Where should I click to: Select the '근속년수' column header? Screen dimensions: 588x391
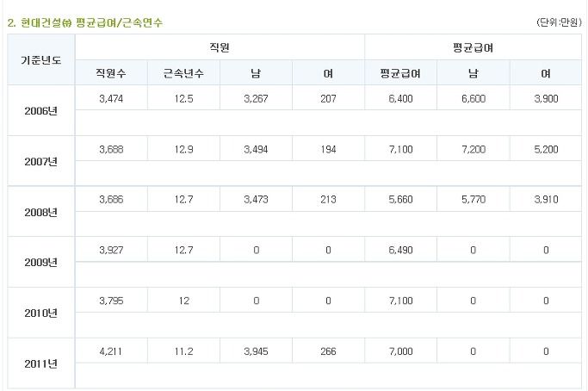coord(183,73)
